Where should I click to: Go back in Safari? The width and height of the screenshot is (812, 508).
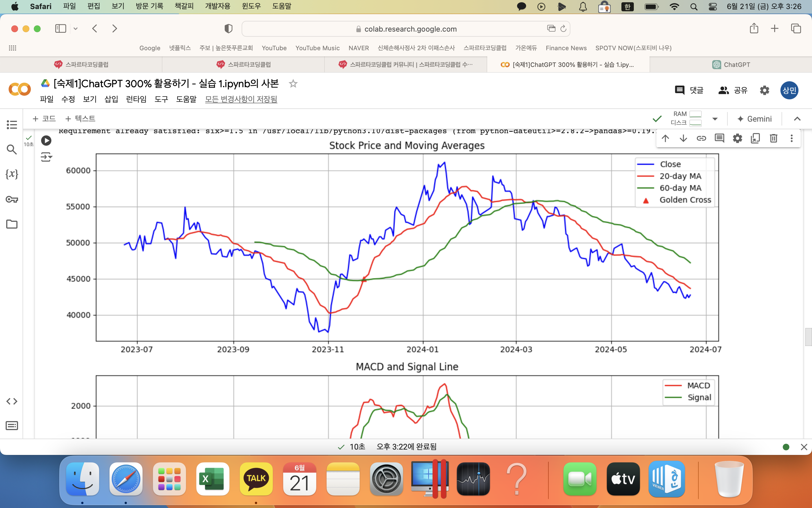[x=95, y=29]
